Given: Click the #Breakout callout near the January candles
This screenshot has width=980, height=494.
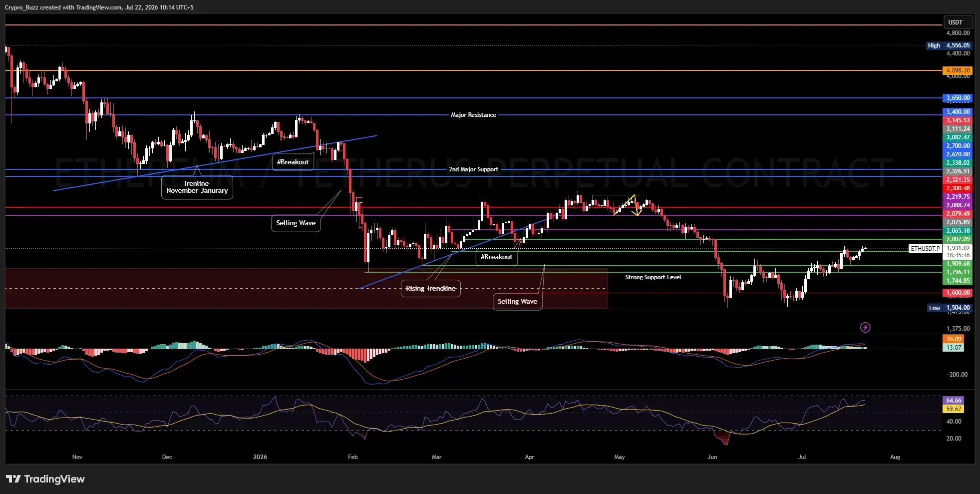Looking at the screenshot, I should point(293,162).
